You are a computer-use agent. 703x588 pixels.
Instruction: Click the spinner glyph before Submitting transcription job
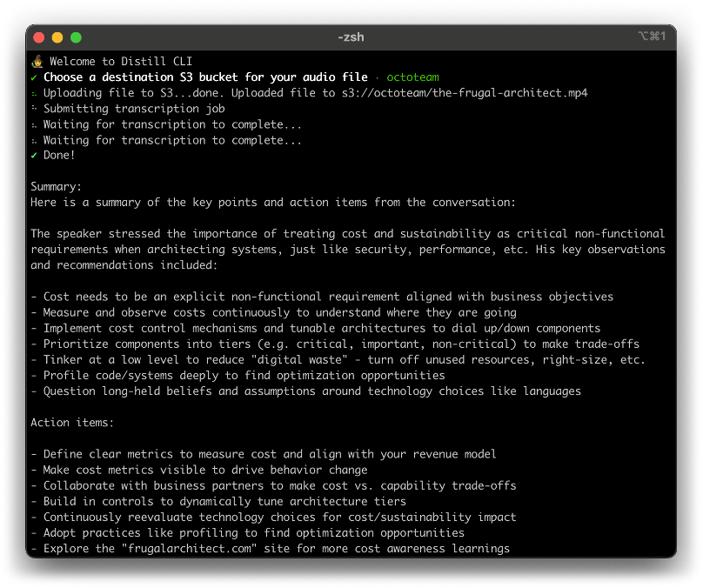(34, 109)
